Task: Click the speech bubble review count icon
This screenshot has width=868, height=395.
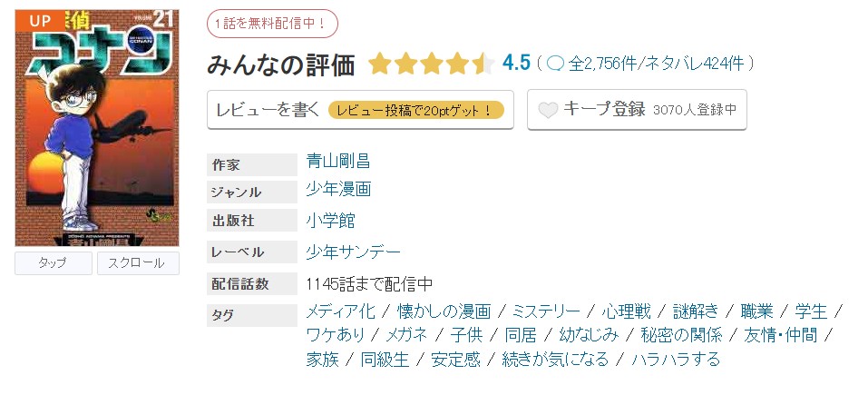Action: (555, 64)
